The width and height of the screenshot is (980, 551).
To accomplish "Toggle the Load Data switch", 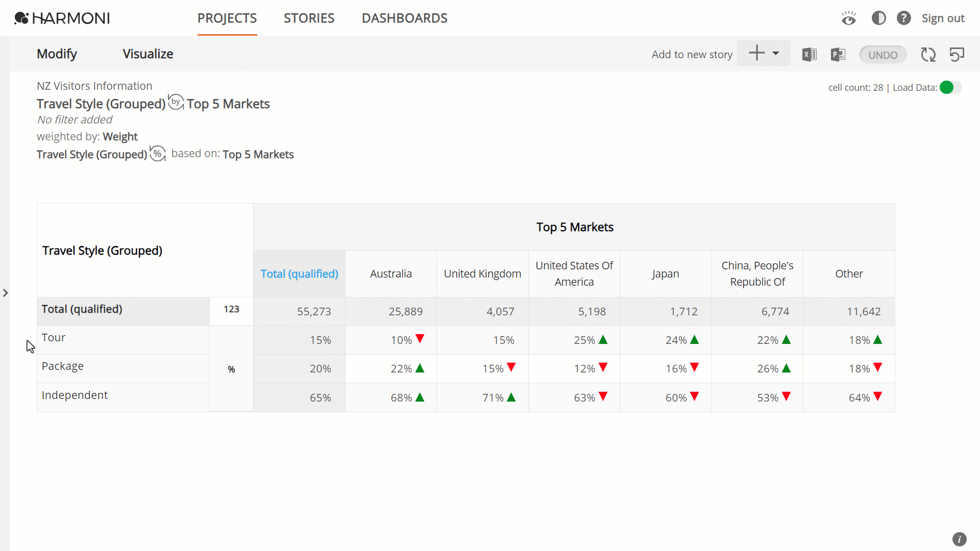I will click(951, 87).
